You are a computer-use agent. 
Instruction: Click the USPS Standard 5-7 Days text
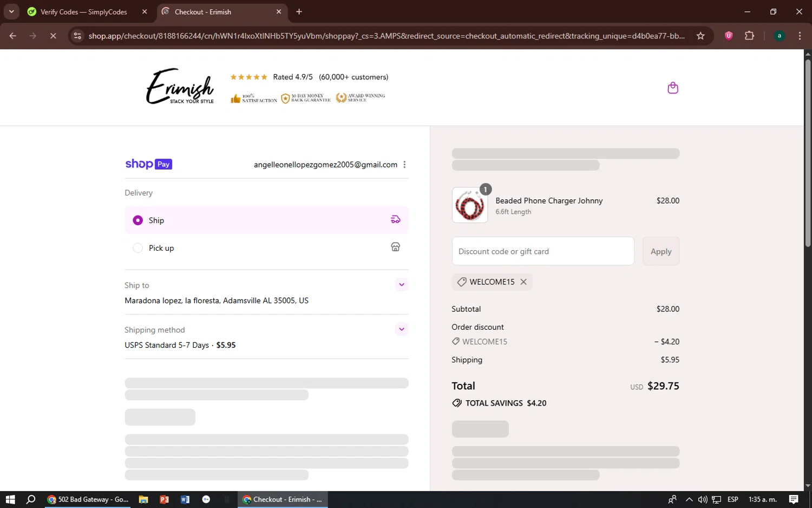pos(167,345)
